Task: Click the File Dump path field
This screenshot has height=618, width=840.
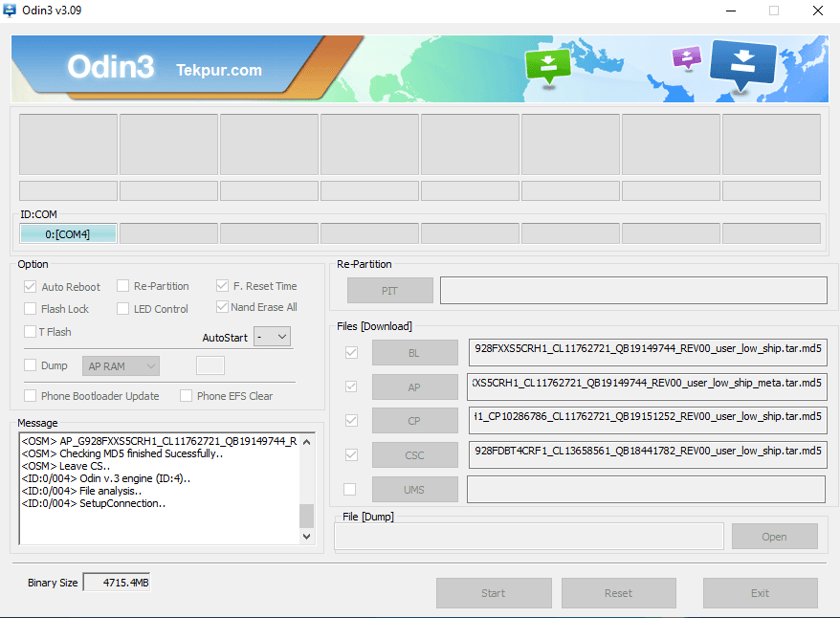Action: pos(529,536)
